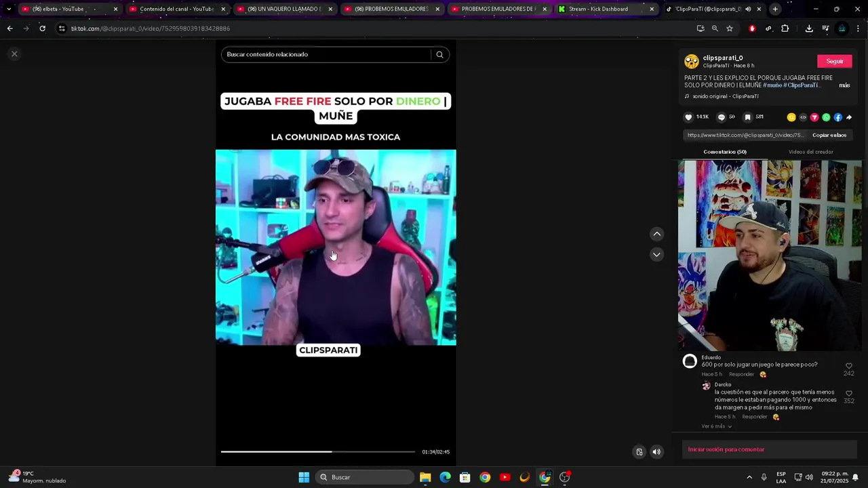The height and width of the screenshot is (488, 868).
Task: Open the media control music-list icon
Action: point(825,28)
